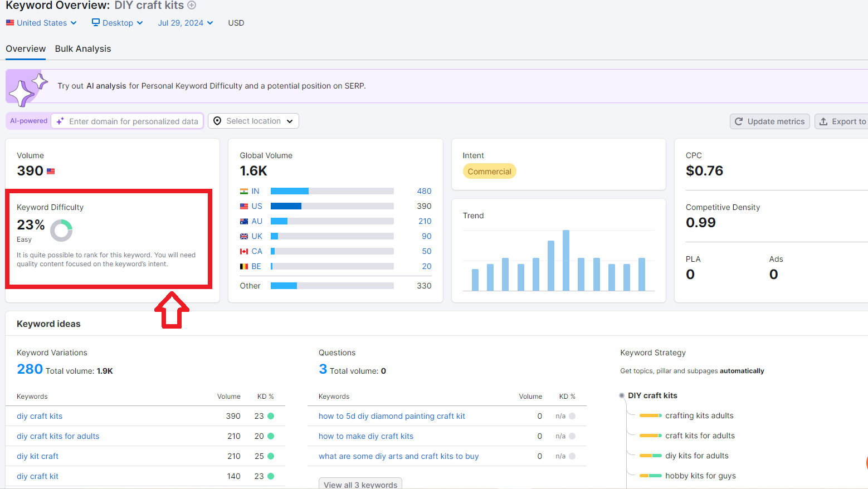Click the AI-powered badge
The height and width of the screenshot is (489, 868).
coord(29,121)
